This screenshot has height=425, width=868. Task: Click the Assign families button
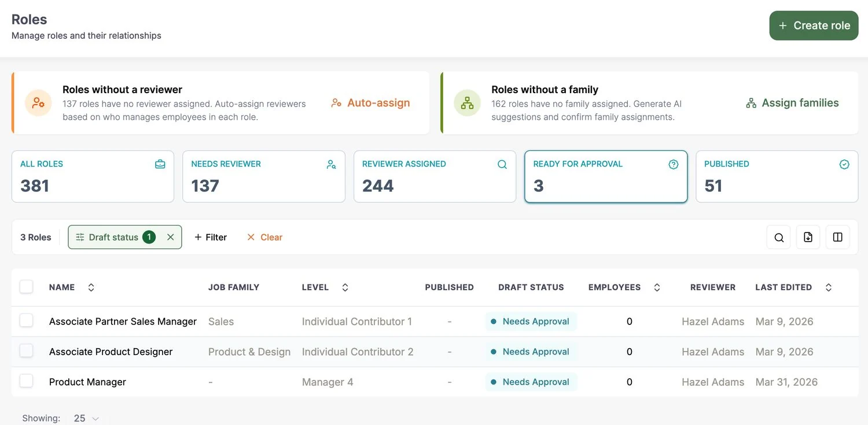click(792, 103)
